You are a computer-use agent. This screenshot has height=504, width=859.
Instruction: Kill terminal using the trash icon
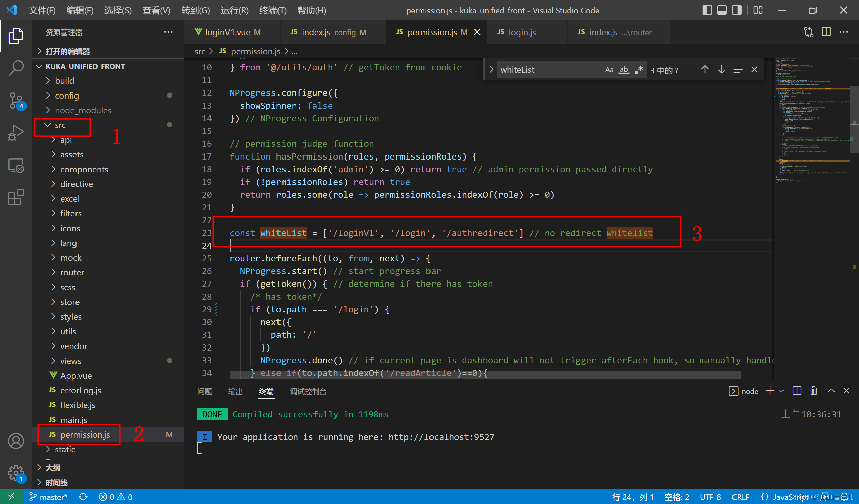coord(814,391)
